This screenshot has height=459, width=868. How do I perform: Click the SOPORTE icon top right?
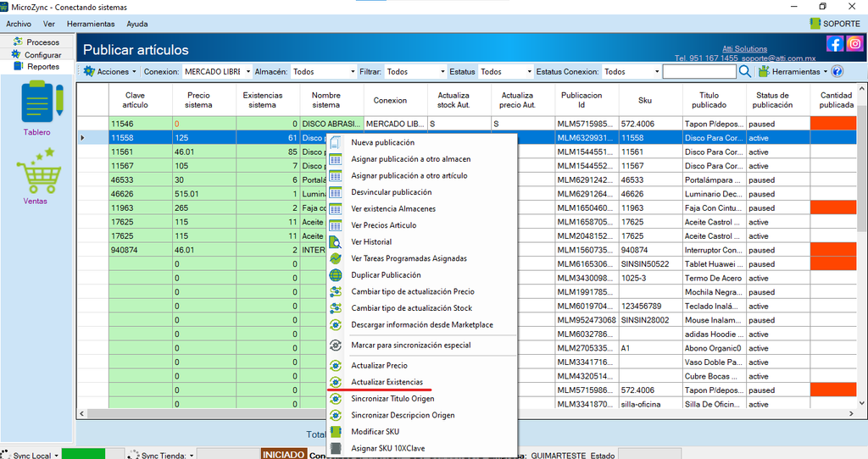[x=815, y=23]
